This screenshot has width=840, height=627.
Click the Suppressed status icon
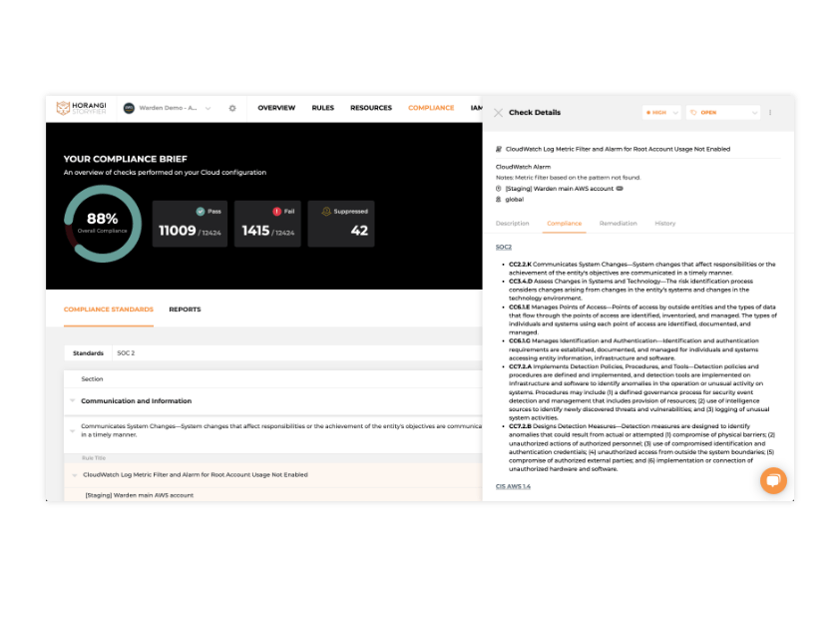[326, 212]
